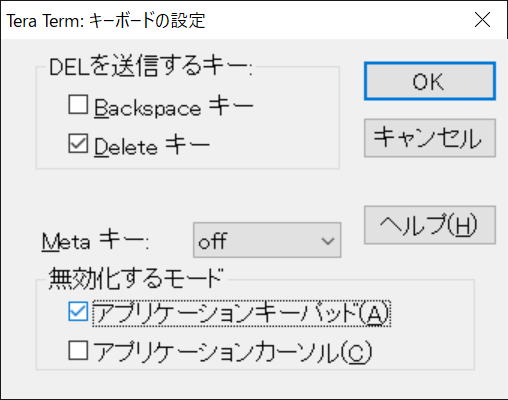Click the Meta キー: label
The width and height of the screenshot is (508, 400).
[x=95, y=240]
